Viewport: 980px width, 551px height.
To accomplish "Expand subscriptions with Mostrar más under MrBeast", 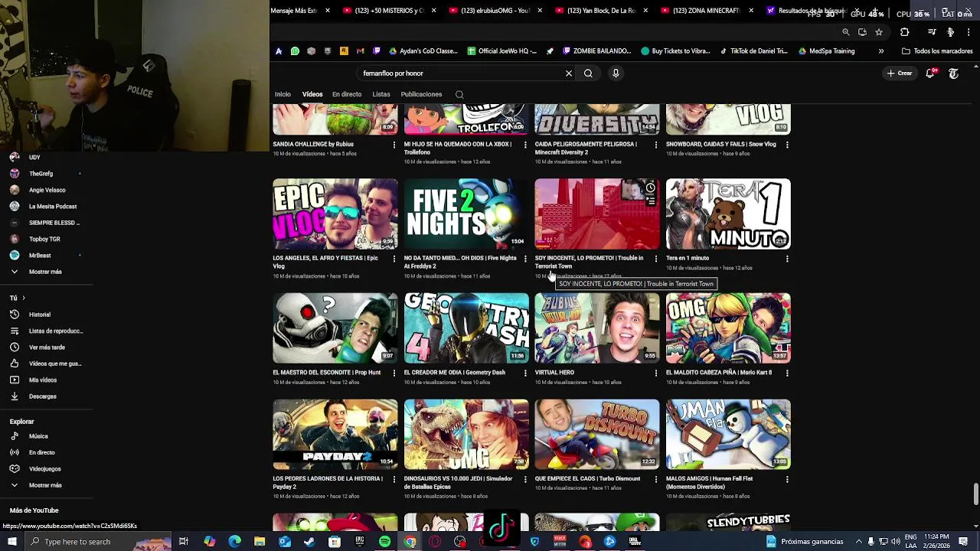I will [46, 272].
